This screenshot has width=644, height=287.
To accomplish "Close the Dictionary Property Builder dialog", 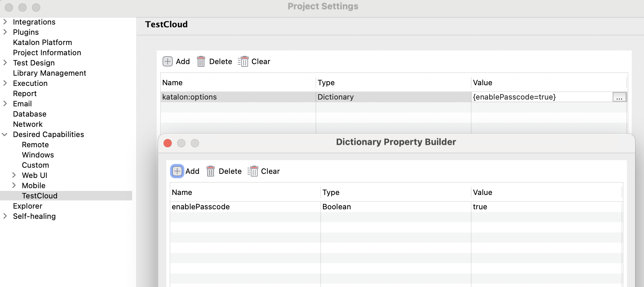I will pos(168,143).
